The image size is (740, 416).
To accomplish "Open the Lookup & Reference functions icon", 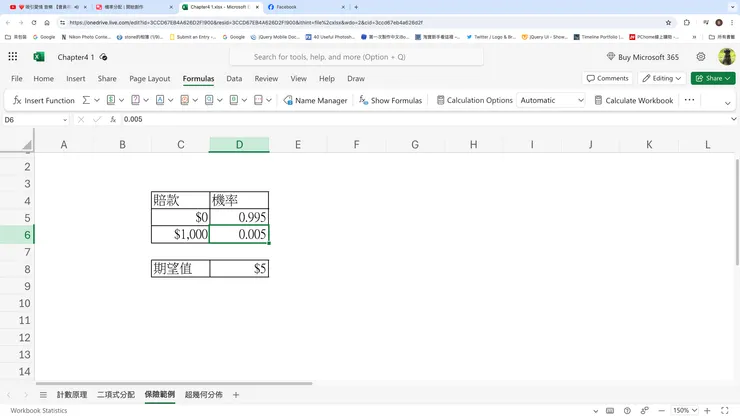I will [209, 100].
